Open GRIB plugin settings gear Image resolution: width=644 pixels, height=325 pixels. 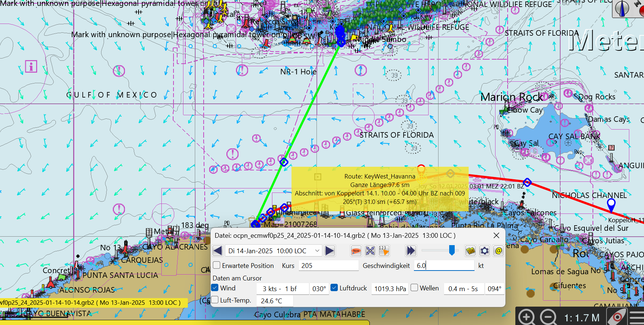tap(484, 251)
